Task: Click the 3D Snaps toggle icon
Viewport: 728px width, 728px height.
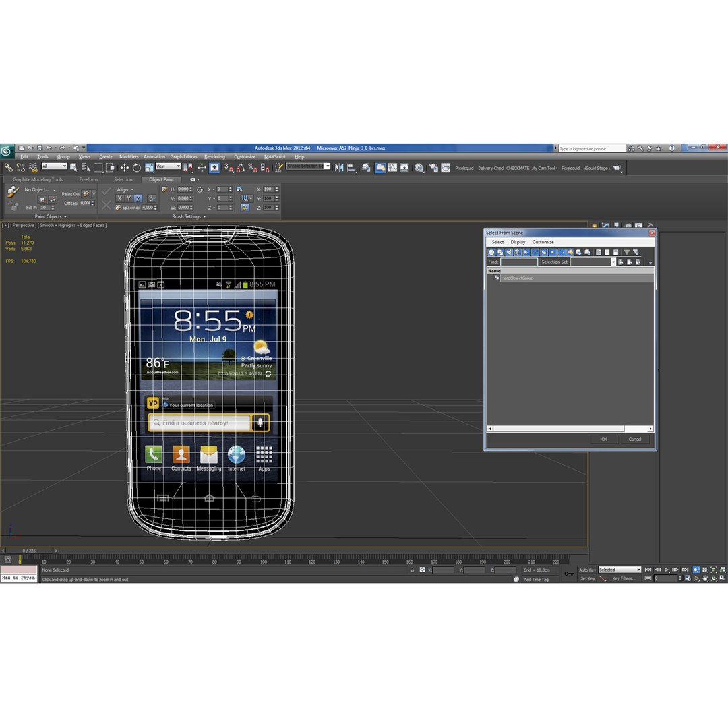Action: click(x=229, y=168)
